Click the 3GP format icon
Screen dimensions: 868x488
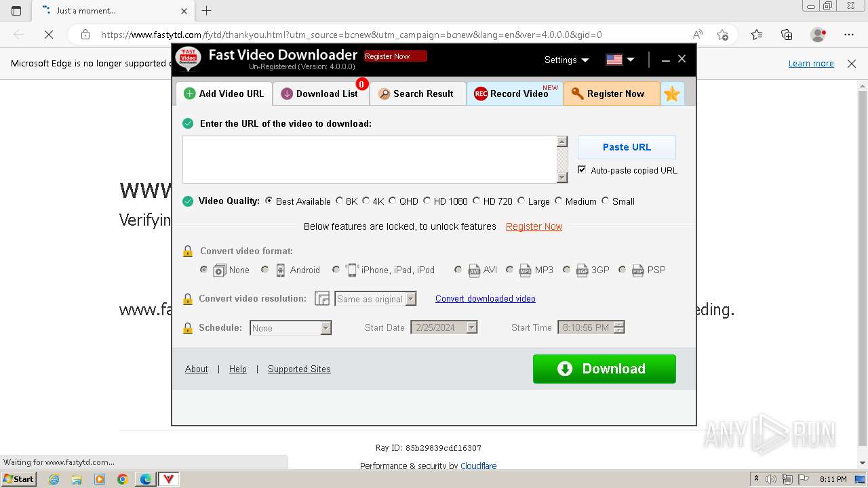[582, 270]
